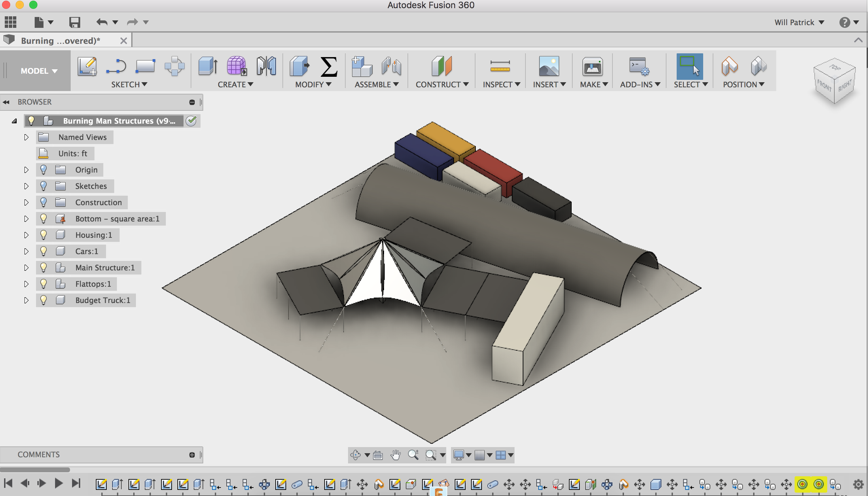Expand the Main Structure:1 component
This screenshot has height=496, width=868.
coord(27,268)
